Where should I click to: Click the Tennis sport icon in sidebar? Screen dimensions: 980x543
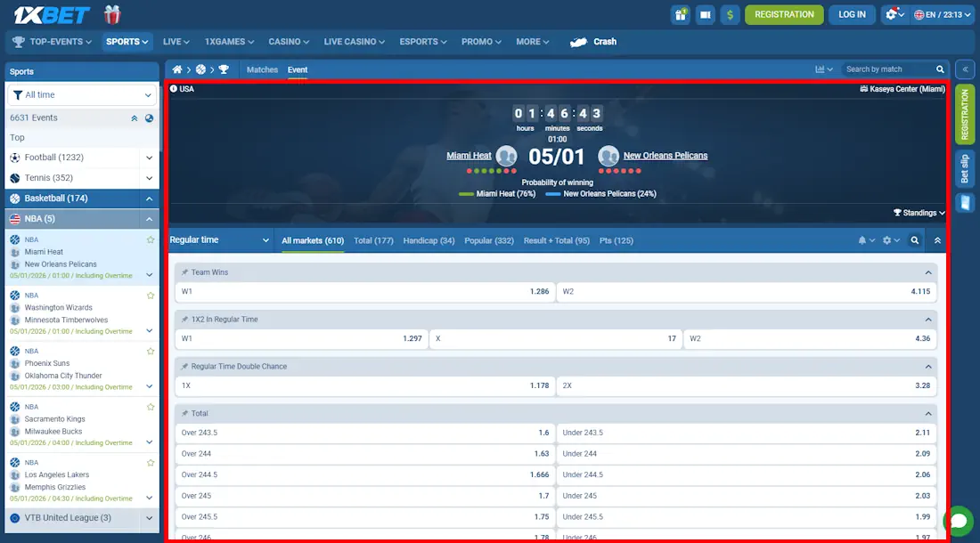point(15,178)
